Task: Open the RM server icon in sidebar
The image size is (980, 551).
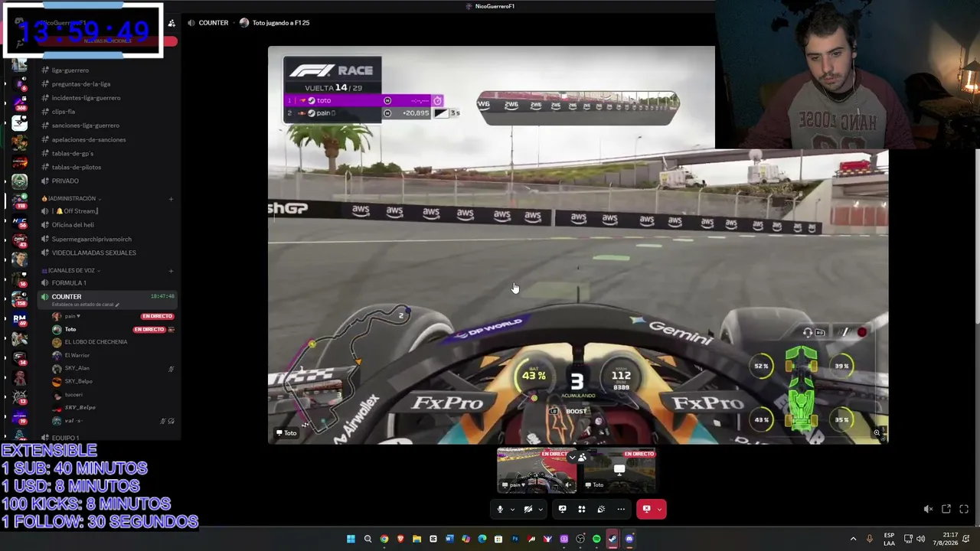Action: tap(20, 319)
